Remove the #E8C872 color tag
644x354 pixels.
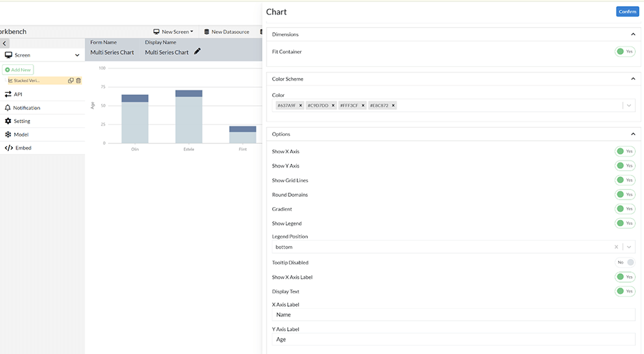394,105
